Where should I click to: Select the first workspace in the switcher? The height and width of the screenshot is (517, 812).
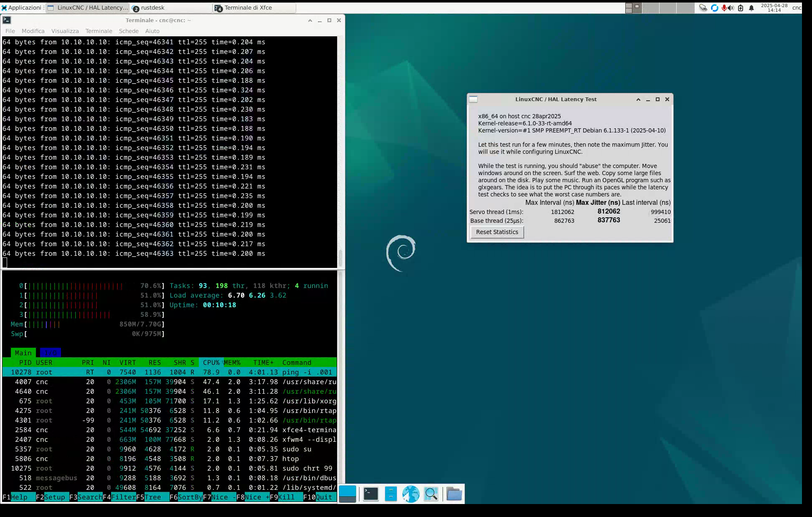click(633, 8)
